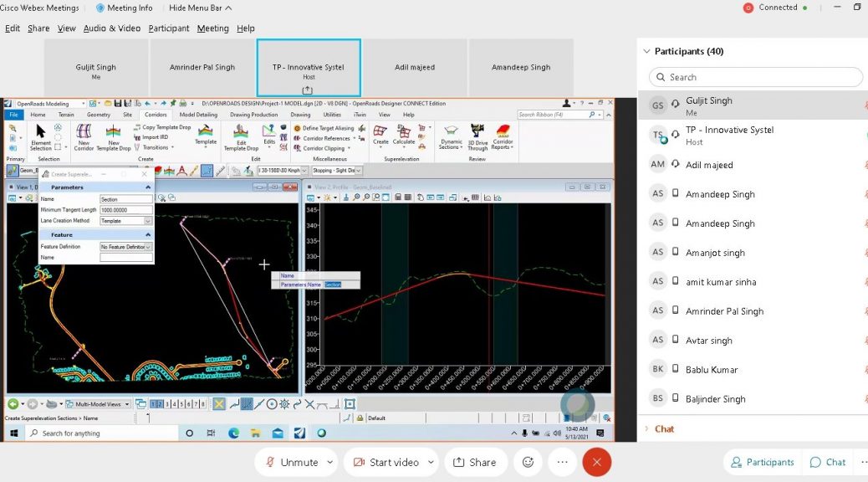Click the Edit Template Drop tool
This screenshot has width=868, height=482.
(x=241, y=137)
